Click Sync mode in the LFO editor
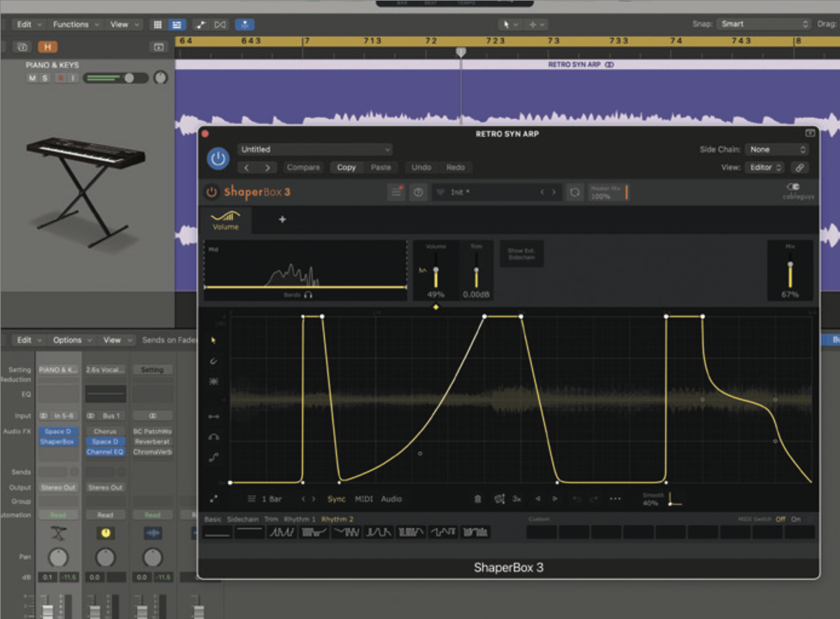840x619 pixels. point(337,499)
